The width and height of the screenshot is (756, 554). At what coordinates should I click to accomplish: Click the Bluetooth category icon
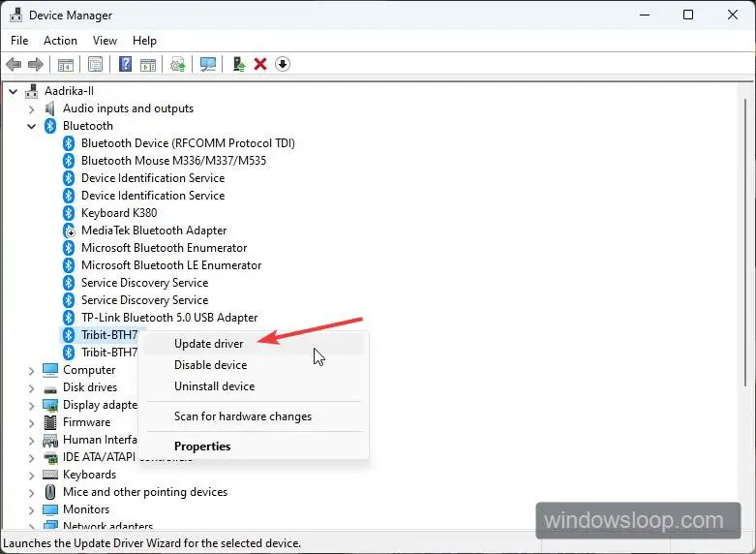pos(50,126)
